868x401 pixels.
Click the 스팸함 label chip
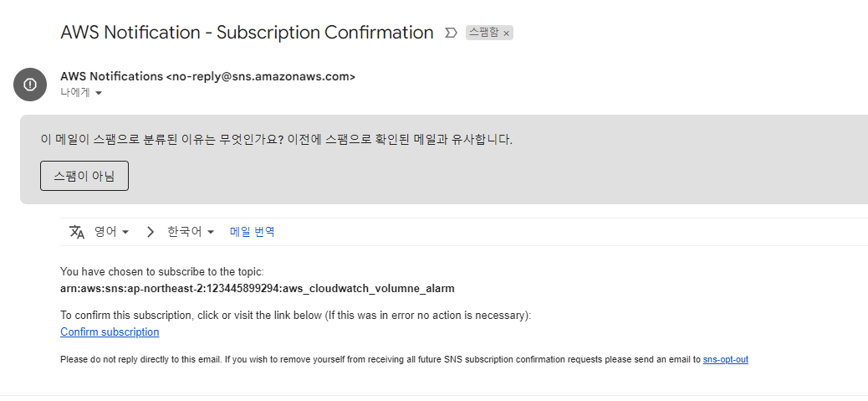[483, 33]
